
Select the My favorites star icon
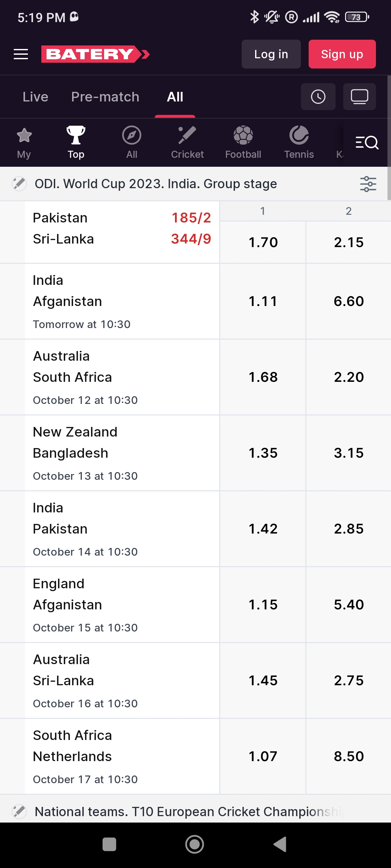(24, 142)
